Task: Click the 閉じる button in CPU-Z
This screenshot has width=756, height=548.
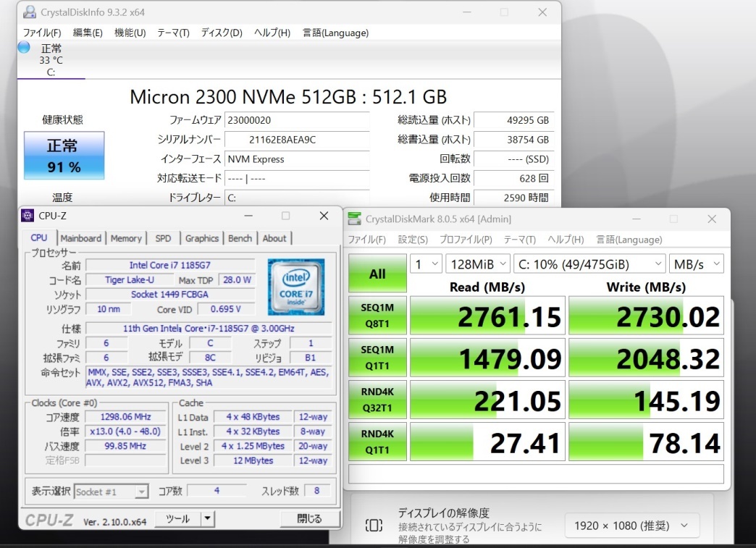Action: [x=309, y=518]
